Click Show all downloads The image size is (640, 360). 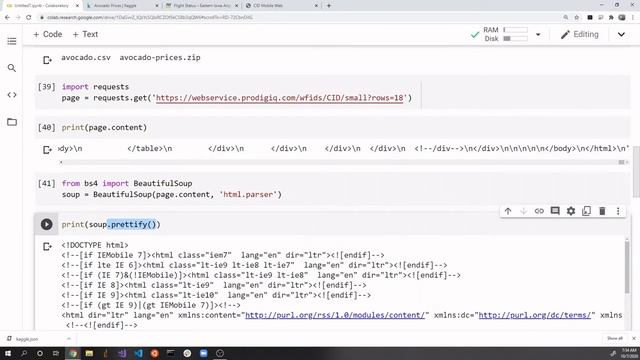click(615, 338)
